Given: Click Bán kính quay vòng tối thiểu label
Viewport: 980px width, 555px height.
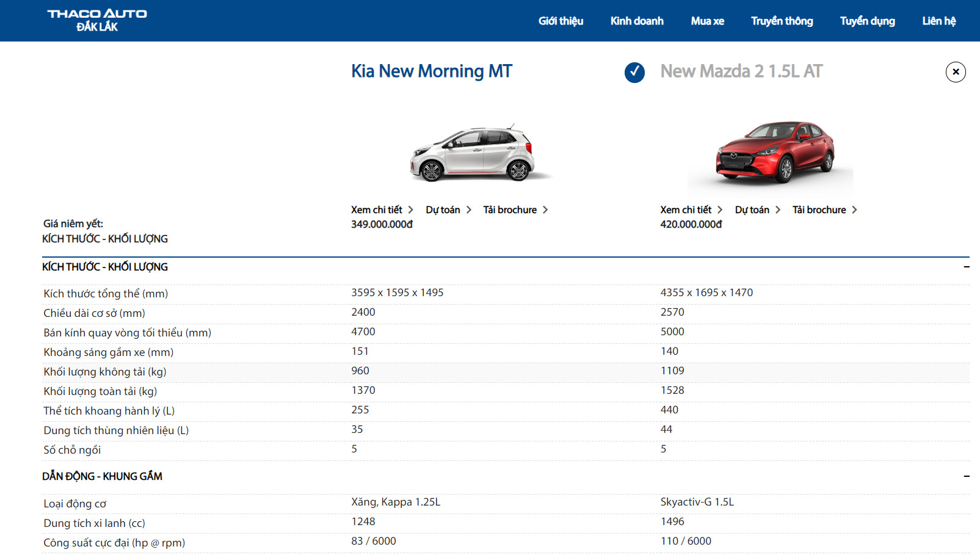Looking at the screenshot, I should point(127,333).
